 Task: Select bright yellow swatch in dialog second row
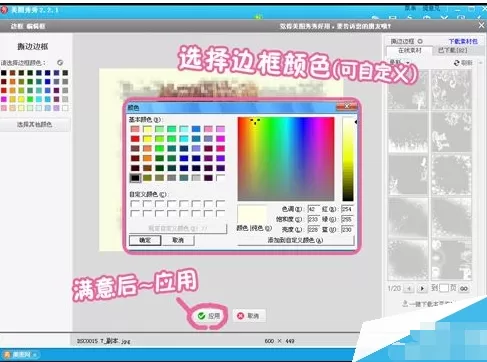pos(147,139)
